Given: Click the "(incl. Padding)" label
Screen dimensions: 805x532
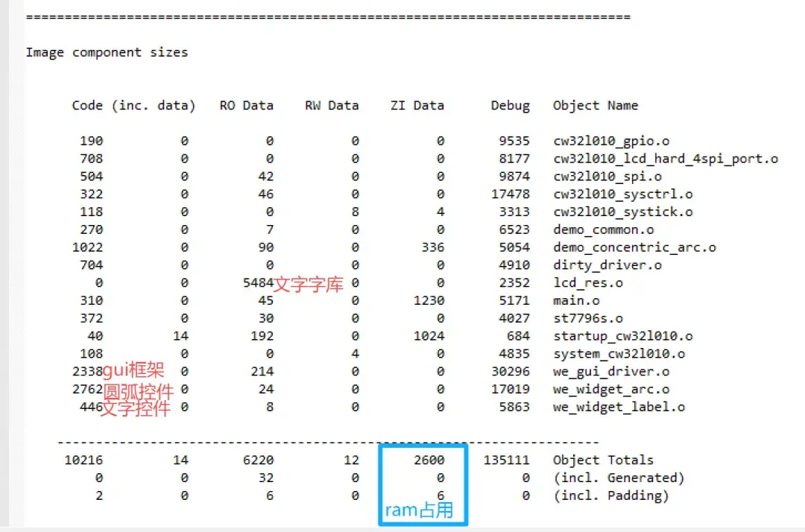Looking at the screenshot, I should [611, 495].
